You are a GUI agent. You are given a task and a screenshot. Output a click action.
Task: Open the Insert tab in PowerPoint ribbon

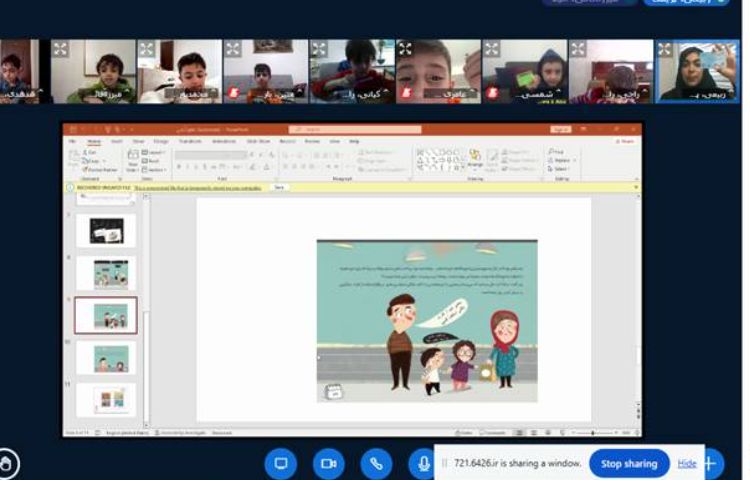[x=116, y=142]
